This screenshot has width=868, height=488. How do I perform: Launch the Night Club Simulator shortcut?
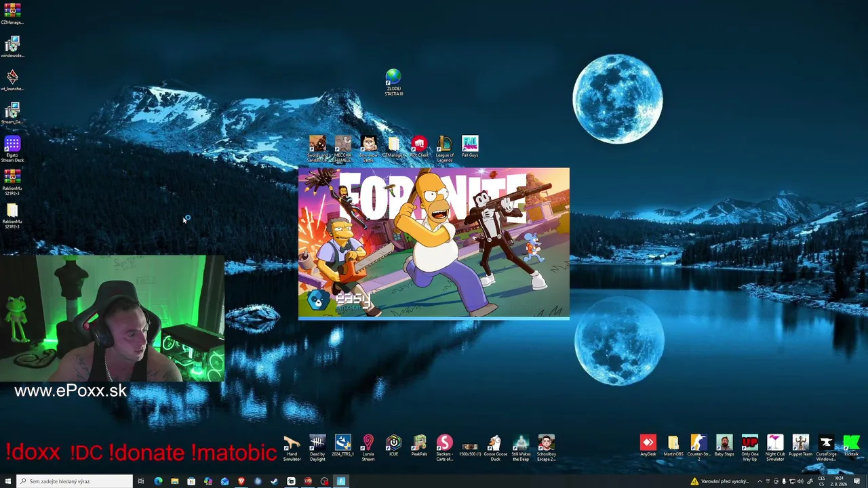(x=775, y=448)
